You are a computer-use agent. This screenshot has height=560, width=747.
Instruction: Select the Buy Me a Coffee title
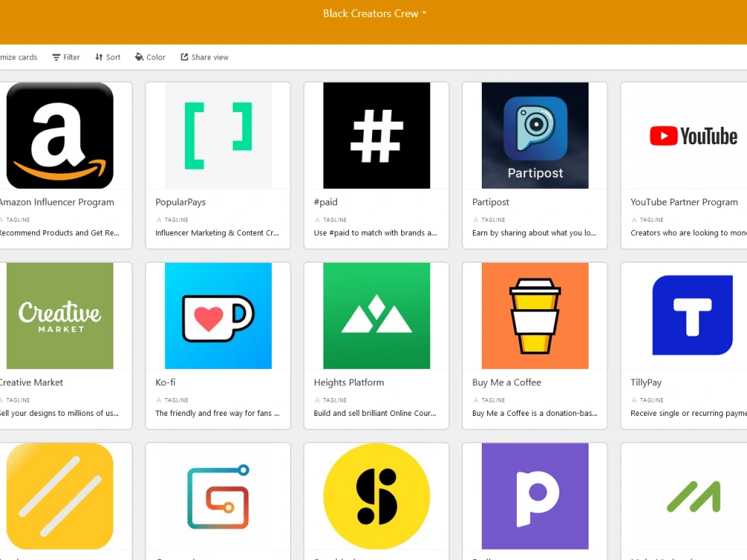[x=506, y=382]
